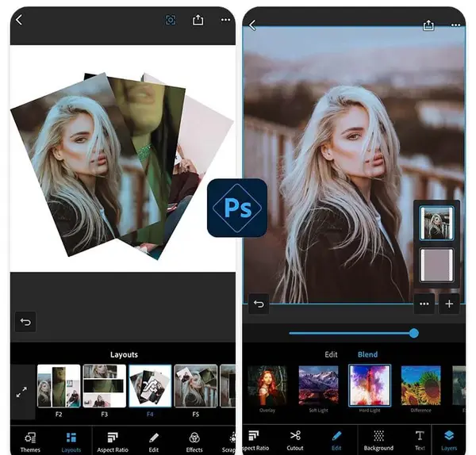This screenshot has height=455, width=476.
Task: Expand layouts with the diagonal arrows button
Action: coord(21,392)
